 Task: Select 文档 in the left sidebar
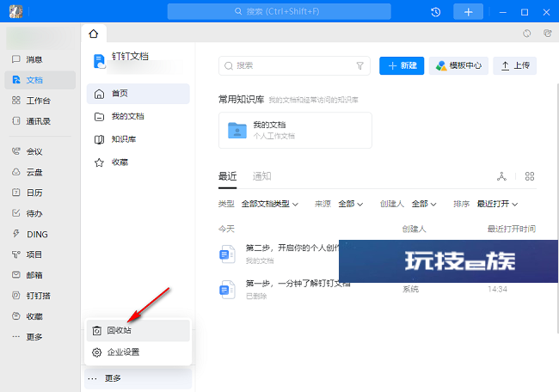pos(40,80)
